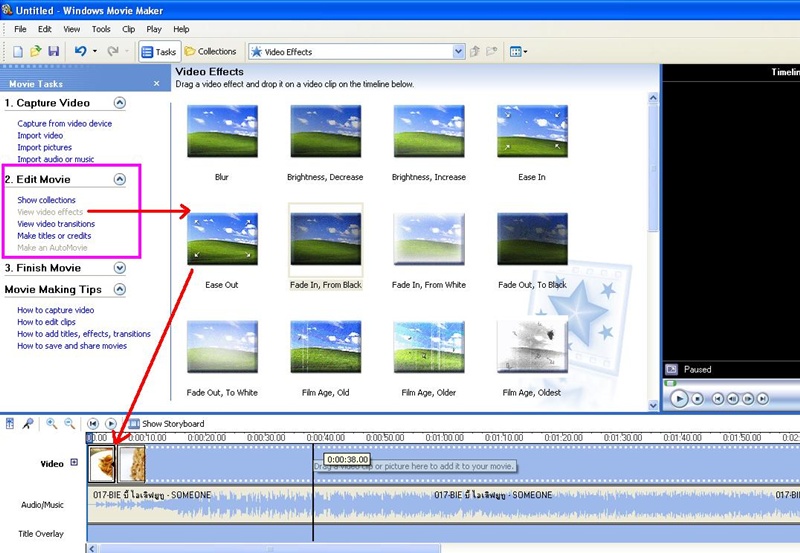Viewport: 800px width, 553px height.
Task: Click the effects list scroll up arrow
Action: click(653, 98)
